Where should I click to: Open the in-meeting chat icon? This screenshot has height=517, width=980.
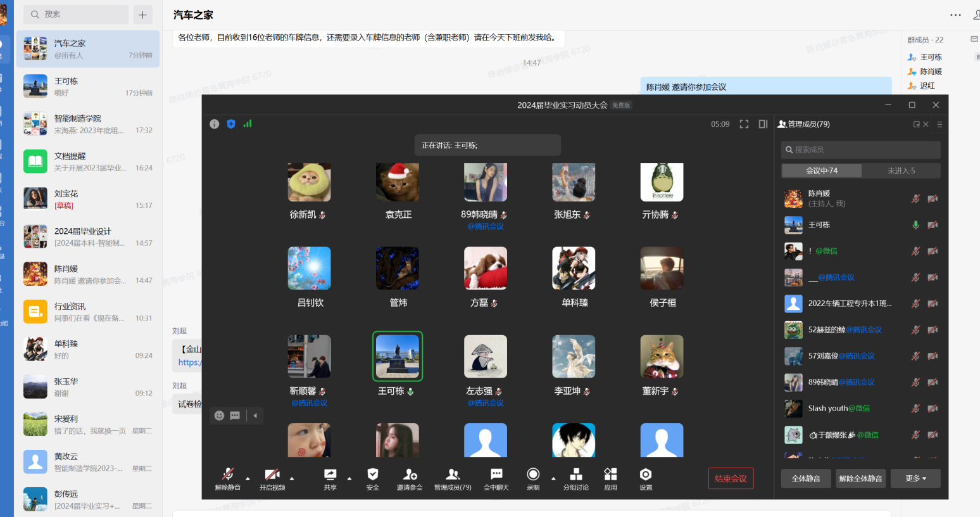tap(496, 474)
